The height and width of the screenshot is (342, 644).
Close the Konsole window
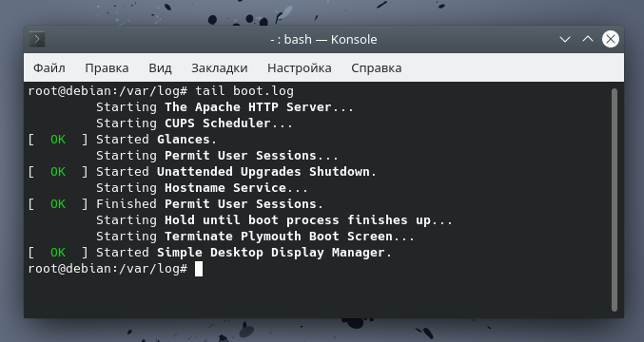point(611,39)
